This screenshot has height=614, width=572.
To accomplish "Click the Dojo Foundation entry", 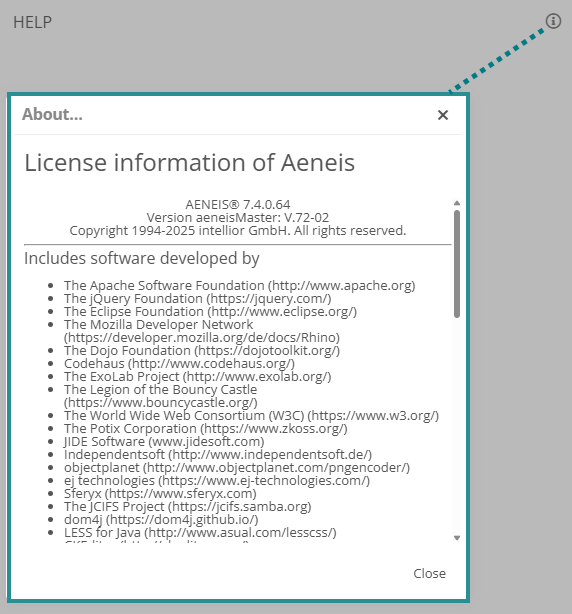I will click(202, 350).
